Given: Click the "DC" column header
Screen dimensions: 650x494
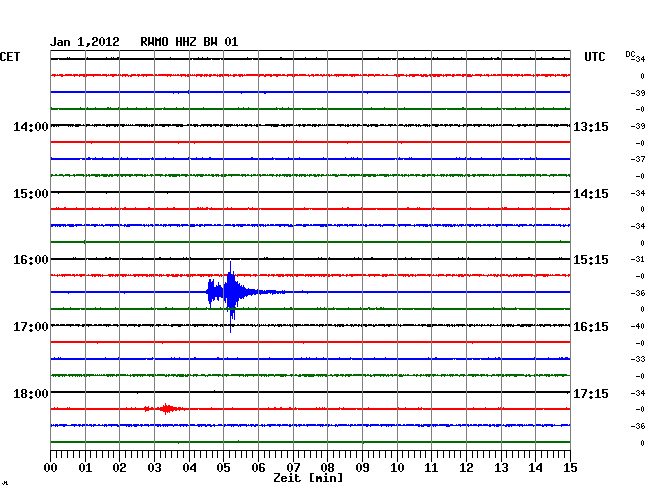Looking at the screenshot, I should 630,54.
